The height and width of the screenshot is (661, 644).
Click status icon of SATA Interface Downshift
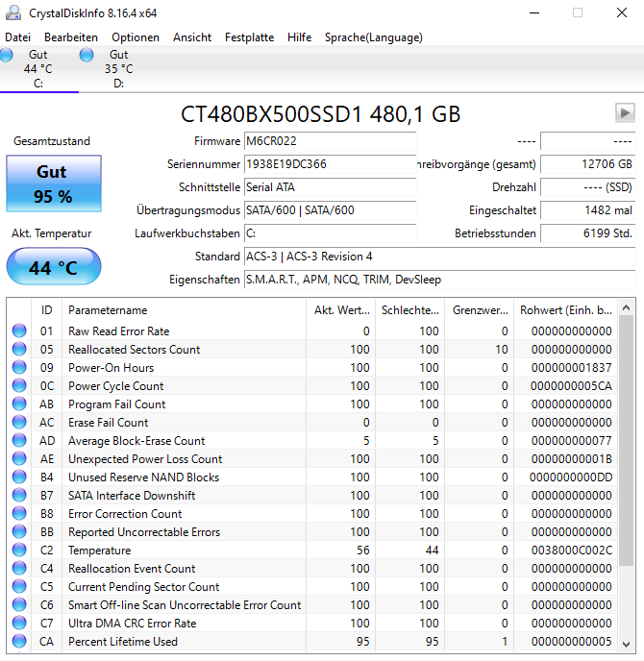[x=19, y=495]
